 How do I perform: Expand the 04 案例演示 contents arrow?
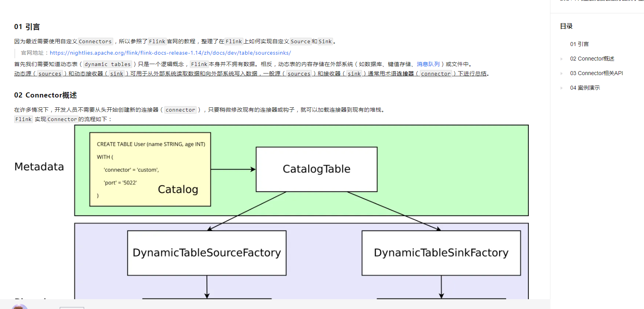point(561,88)
